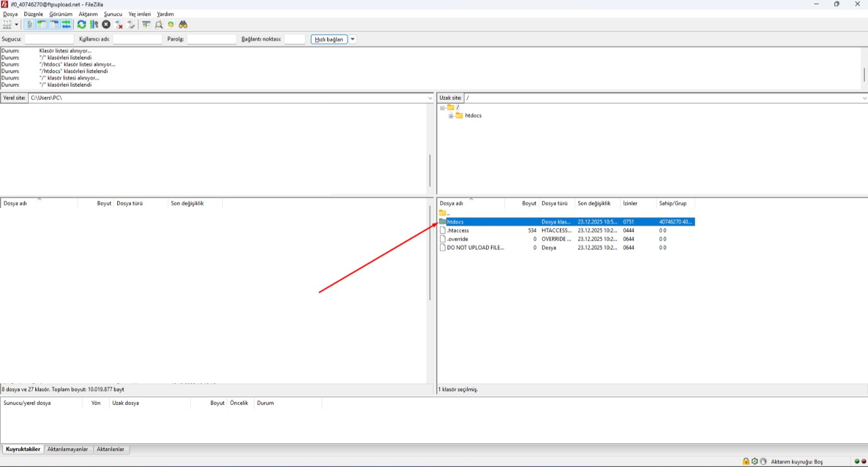
Task: Open the Hızlı bağlan history dropdown arrow
Action: (353, 39)
